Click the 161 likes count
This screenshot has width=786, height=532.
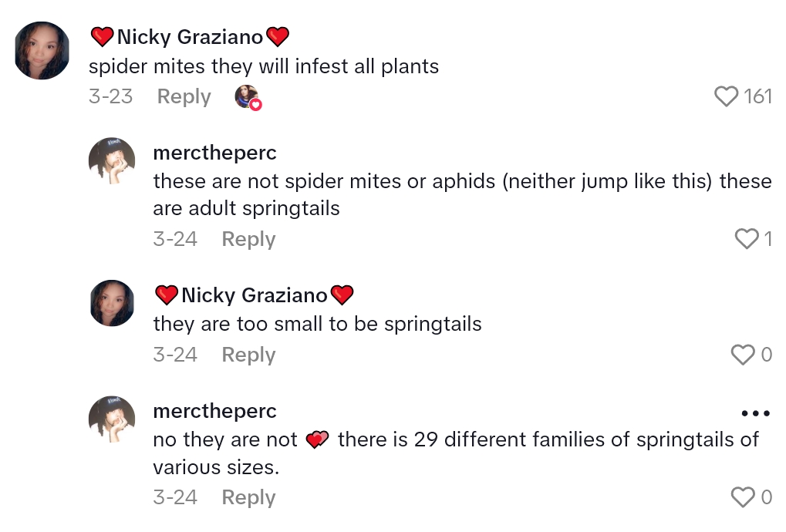pyautogui.click(x=757, y=96)
